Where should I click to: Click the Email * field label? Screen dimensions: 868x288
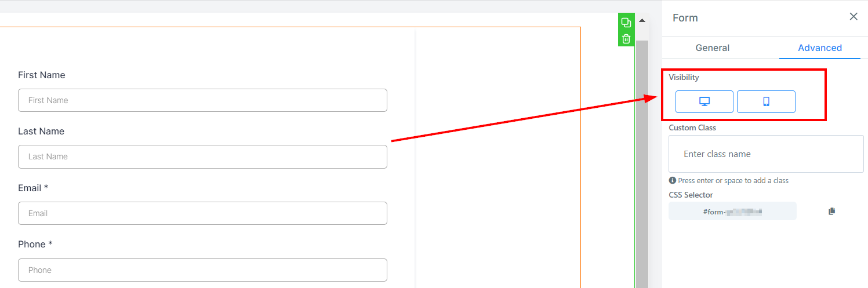click(x=33, y=188)
